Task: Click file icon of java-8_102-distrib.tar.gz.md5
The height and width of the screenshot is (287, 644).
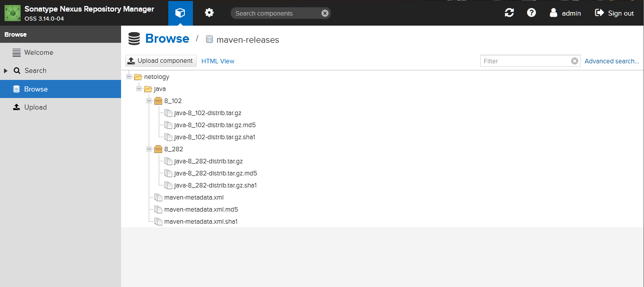Action: [x=168, y=125]
